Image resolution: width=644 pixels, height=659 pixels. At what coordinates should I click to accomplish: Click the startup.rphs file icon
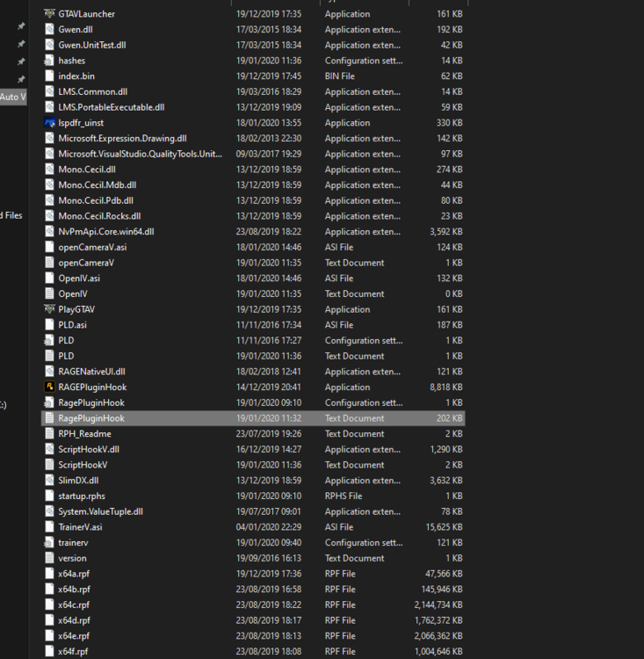tap(49, 496)
